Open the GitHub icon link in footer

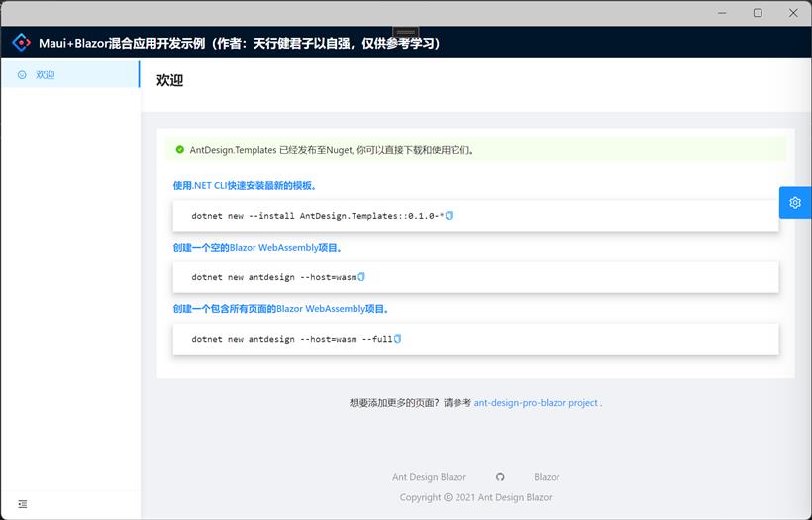pyautogui.click(x=500, y=477)
